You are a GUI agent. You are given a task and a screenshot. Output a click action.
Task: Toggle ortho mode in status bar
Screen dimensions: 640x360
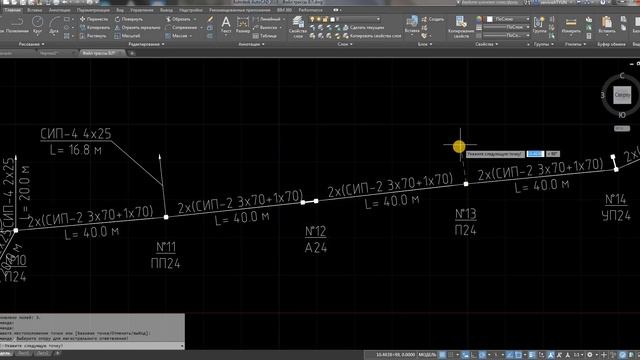pyautogui.click(x=474, y=355)
